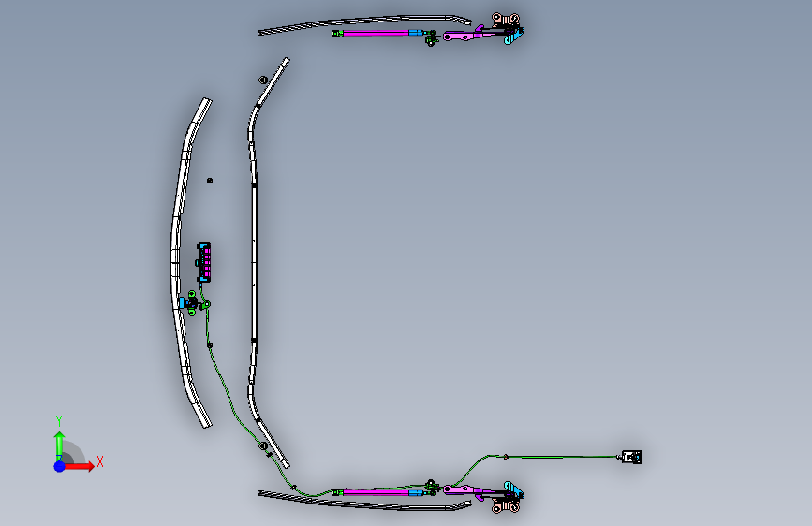Select the isolated black dot near the connector
Viewport: 812px width, 526px height.
(x=210, y=181)
